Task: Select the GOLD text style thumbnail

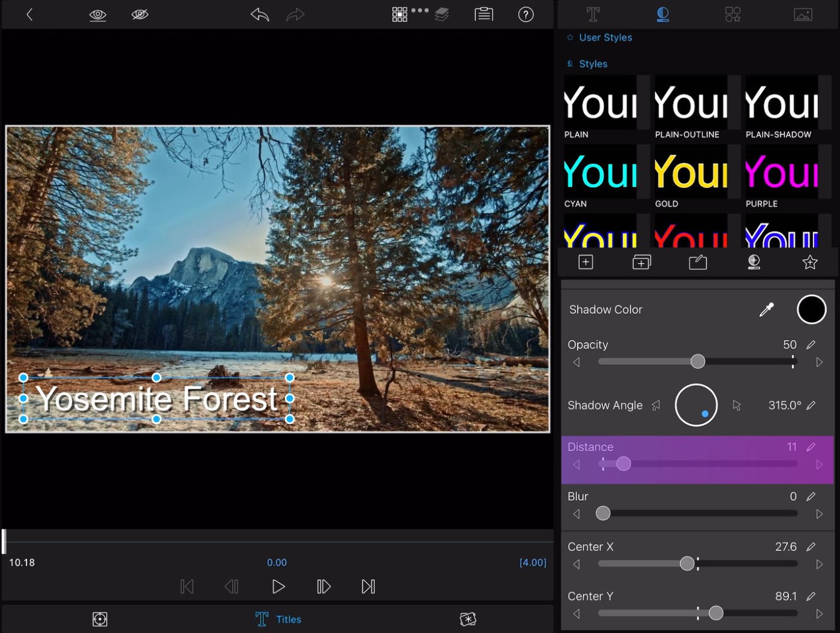Action: 691,174
